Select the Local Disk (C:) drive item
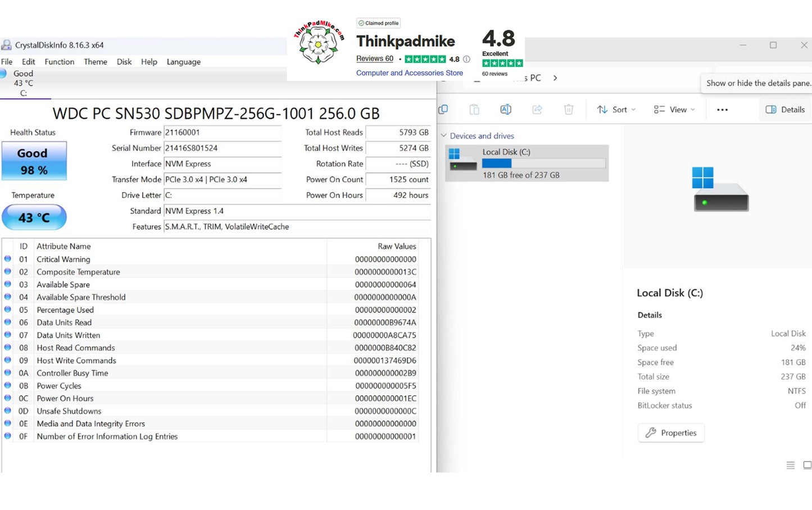 [527, 163]
